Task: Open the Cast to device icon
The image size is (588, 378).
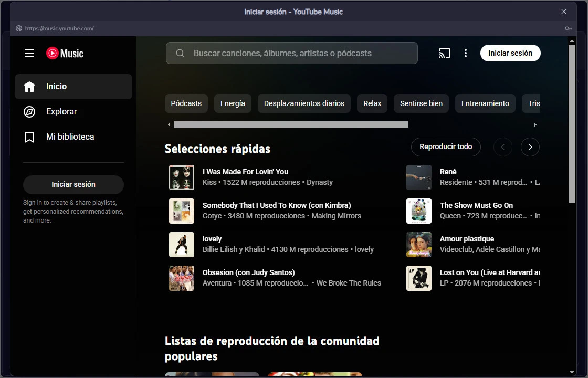Action: click(x=445, y=53)
